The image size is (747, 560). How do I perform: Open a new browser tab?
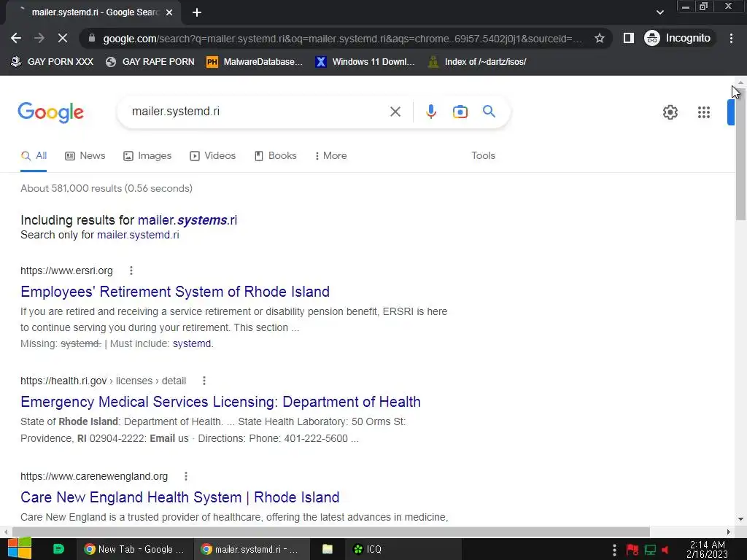click(x=197, y=12)
